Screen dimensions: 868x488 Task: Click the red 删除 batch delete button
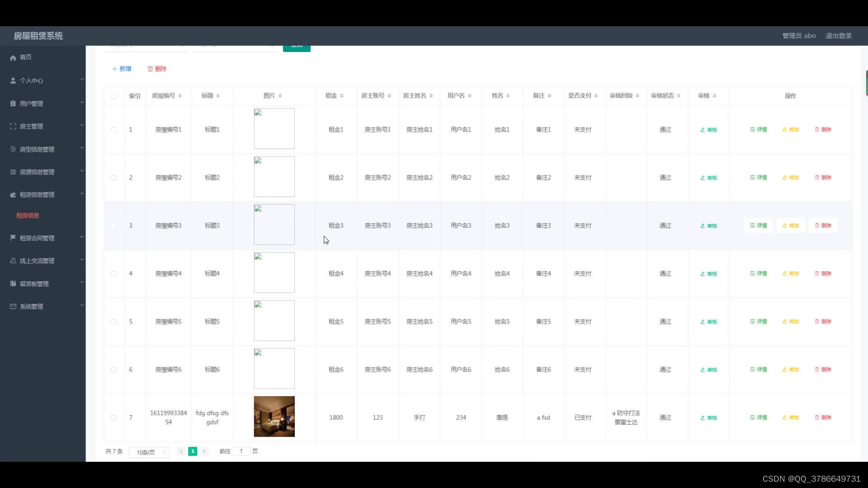pos(157,69)
